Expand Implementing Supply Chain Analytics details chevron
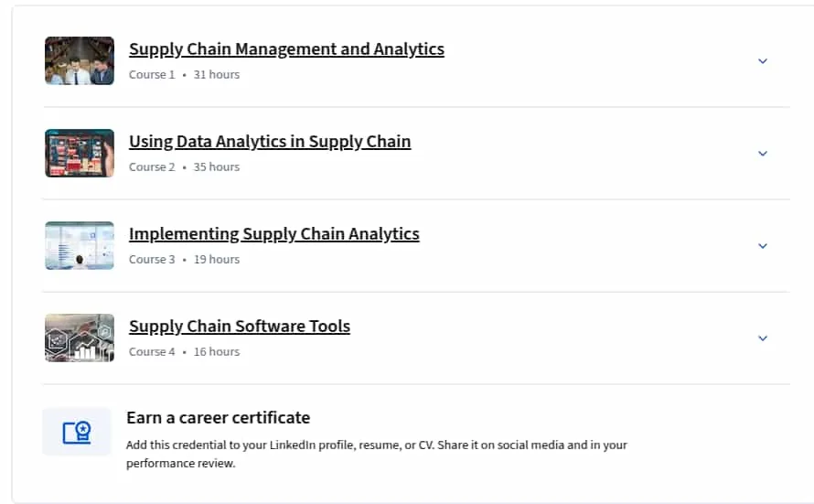 tap(763, 245)
